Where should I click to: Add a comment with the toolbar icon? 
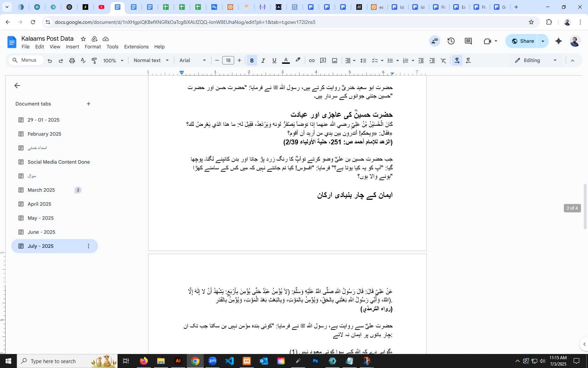(x=323, y=61)
